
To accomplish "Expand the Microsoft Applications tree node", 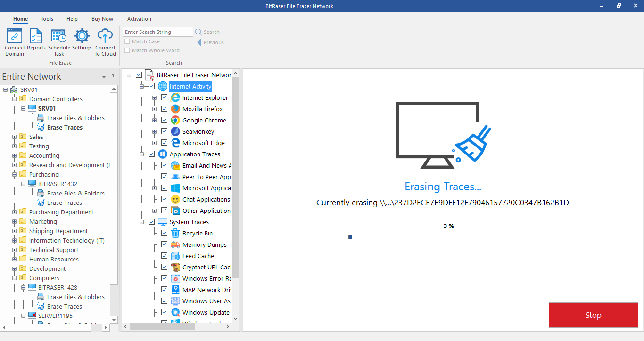I will pyautogui.click(x=155, y=188).
